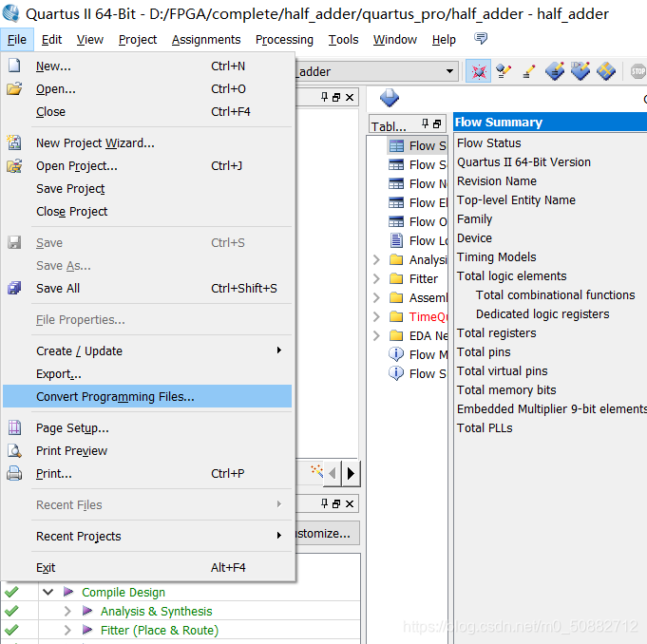
Task: Click the Top-level Entity Name row
Action: pos(516,200)
